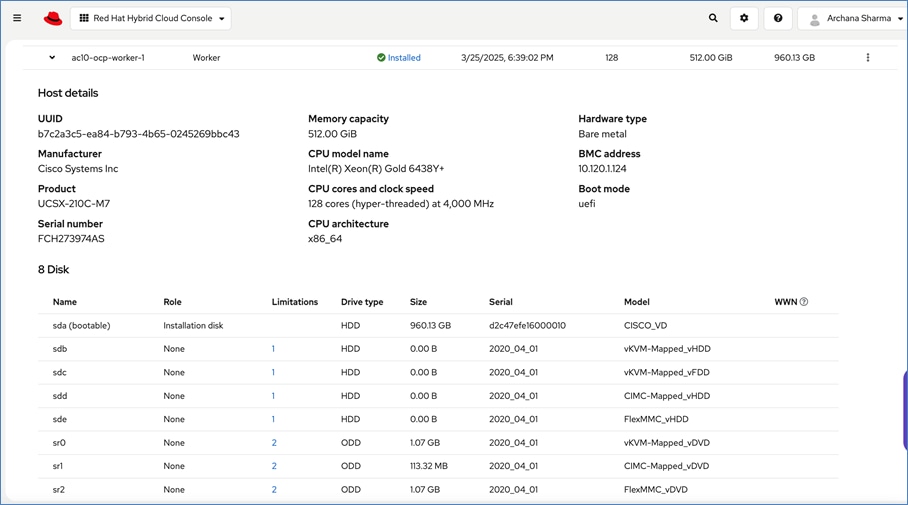Click the CISCO_VD model cell
908x505 pixels.
coord(646,325)
